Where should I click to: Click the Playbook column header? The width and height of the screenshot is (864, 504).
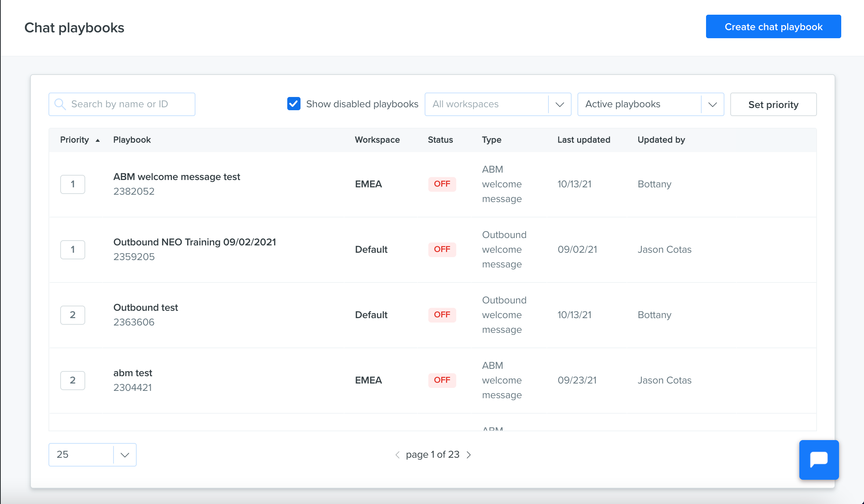click(132, 140)
